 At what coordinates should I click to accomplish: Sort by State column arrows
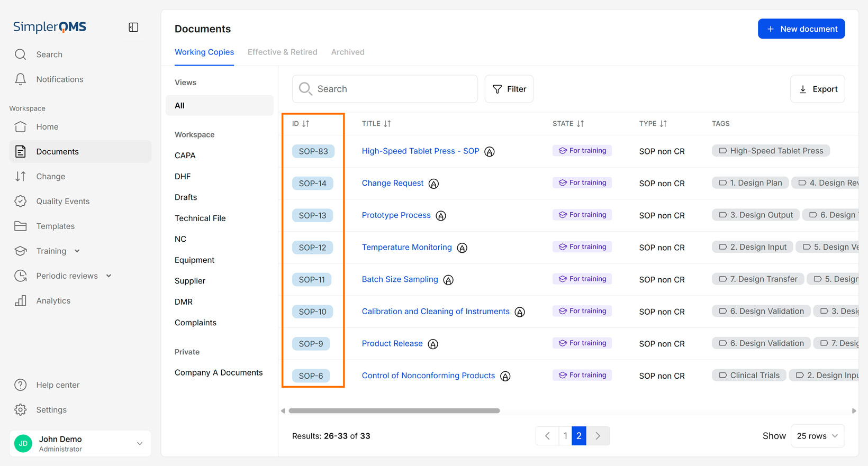[581, 124]
